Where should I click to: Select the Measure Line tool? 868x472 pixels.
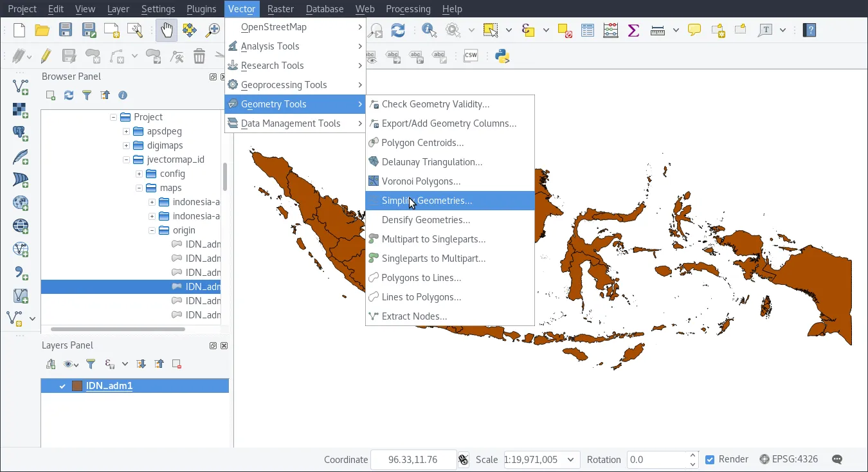tap(657, 30)
